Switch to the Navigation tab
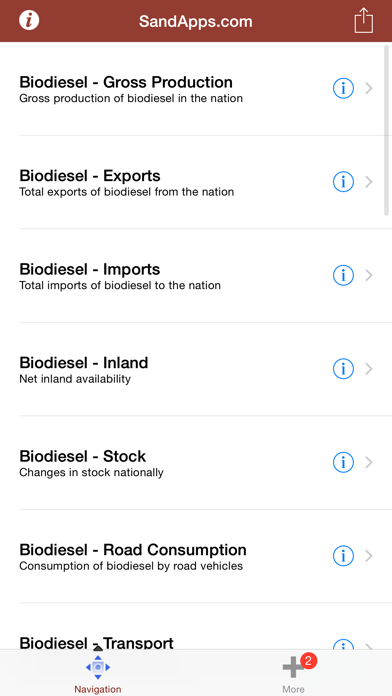 pyautogui.click(x=98, y=673)
